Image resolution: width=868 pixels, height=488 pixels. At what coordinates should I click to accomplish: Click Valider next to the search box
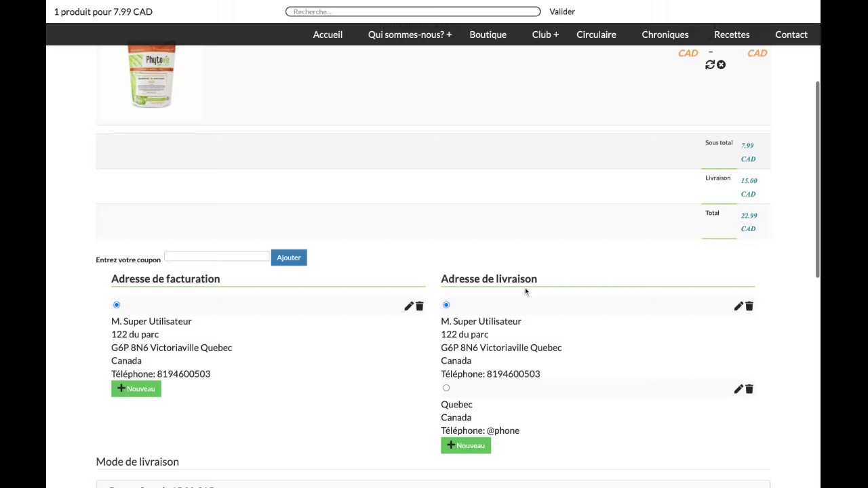[x=562, y=12]
